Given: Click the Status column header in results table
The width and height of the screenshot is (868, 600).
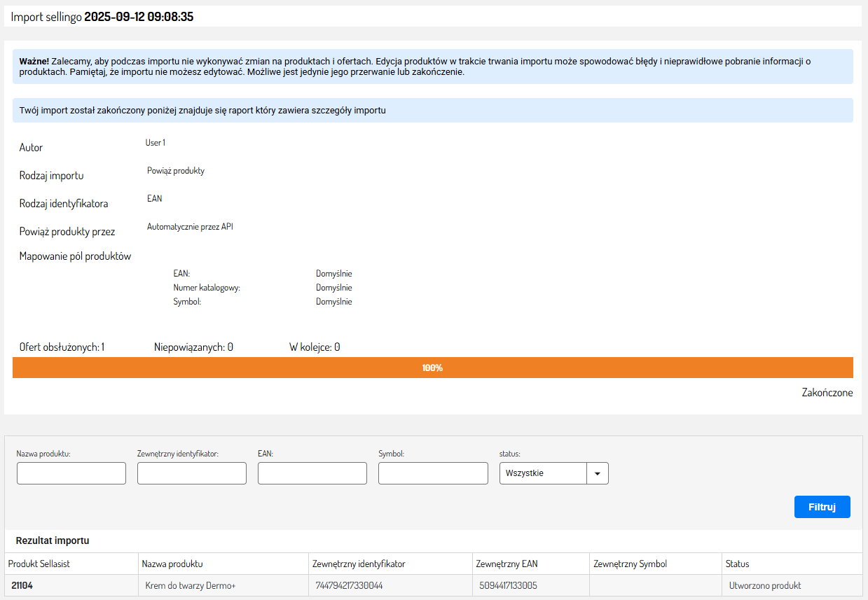Looking at the screenshot, I should (x=737, y=564).
